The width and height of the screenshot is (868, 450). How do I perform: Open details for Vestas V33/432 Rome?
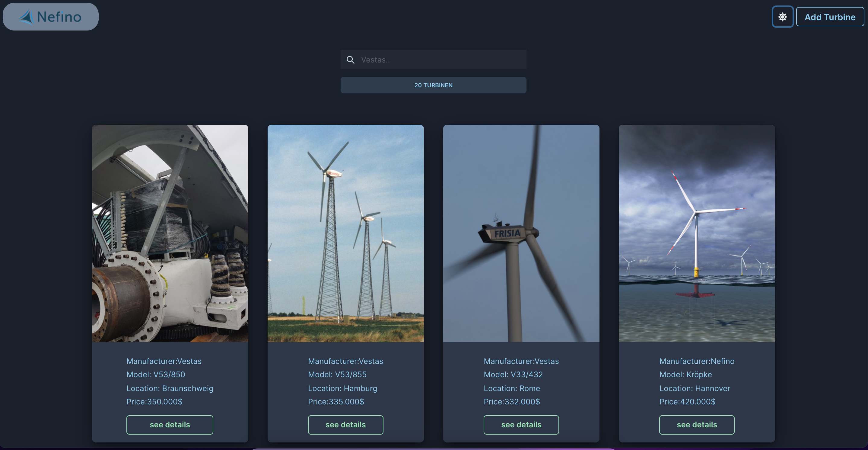click(521, 425)
